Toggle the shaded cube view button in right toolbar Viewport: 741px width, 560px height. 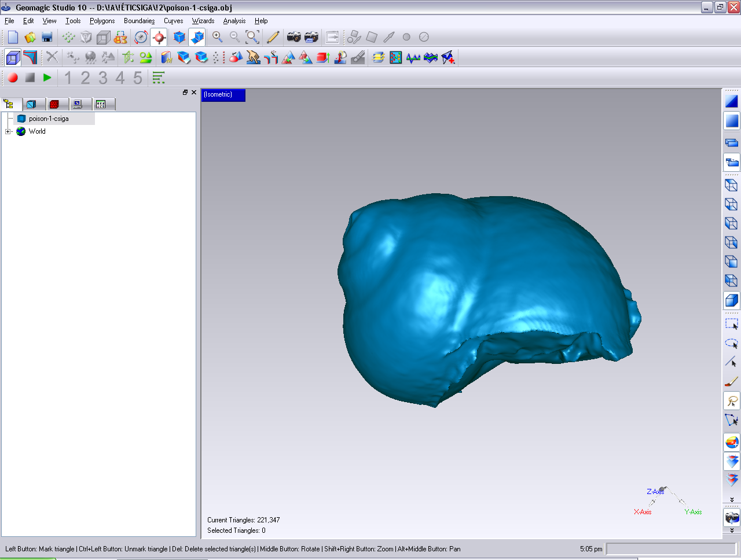tap(732, 300)
